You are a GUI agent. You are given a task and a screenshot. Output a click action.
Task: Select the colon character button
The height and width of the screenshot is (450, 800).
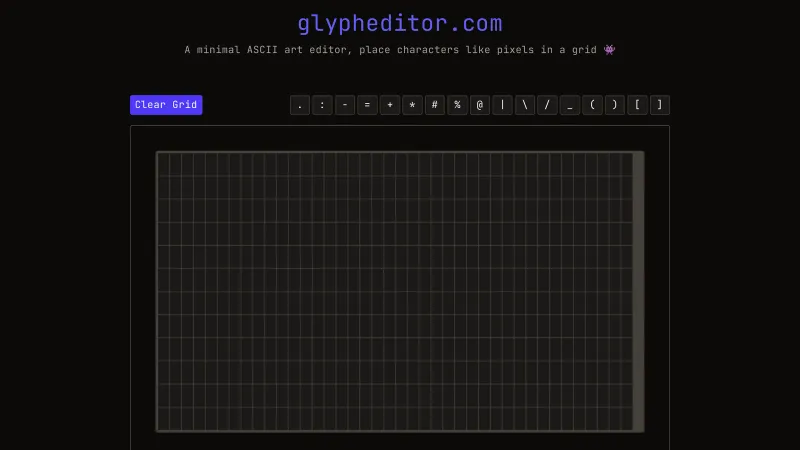pos(322,105)
